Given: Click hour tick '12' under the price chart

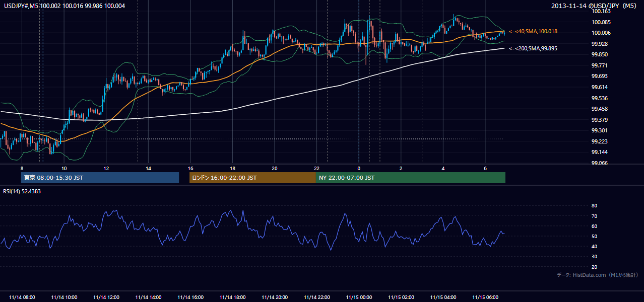Looking at the screenshot, I should 106,168.
